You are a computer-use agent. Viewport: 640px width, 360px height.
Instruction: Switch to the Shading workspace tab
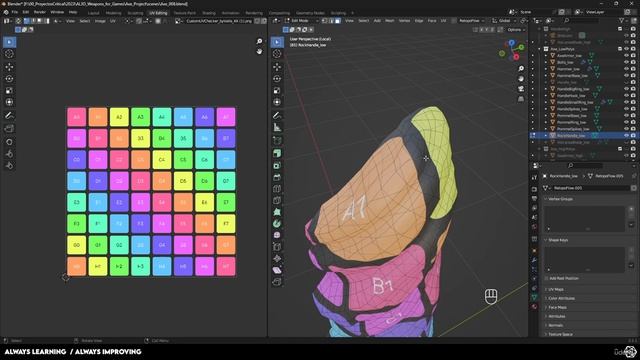[209, 13]
